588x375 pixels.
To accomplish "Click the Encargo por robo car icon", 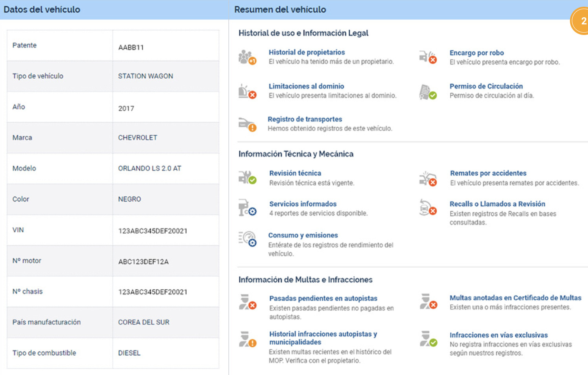I will click(x=428, y=57).
